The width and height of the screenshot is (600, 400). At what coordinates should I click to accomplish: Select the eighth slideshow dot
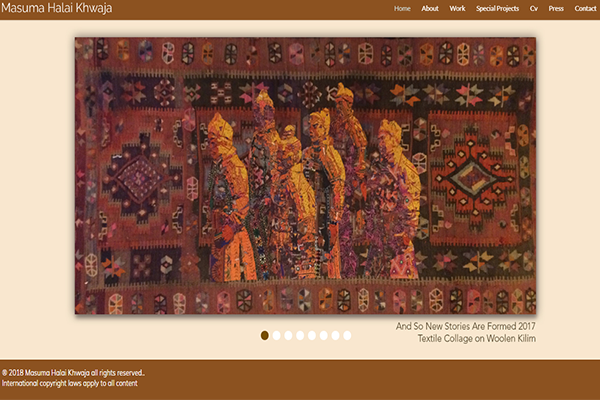click(347, 336)
